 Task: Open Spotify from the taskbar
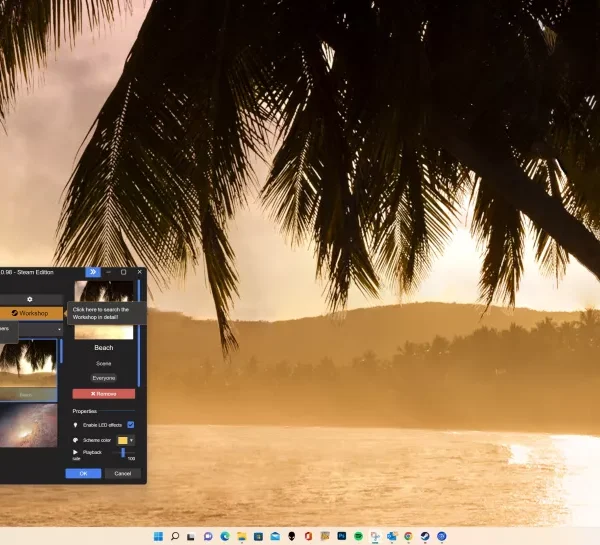pyautogui.click(x=358, y=536)
